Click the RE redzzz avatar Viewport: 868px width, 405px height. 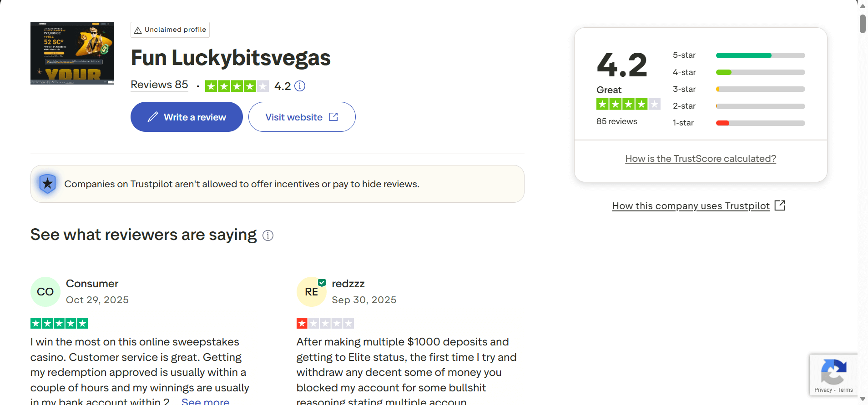tap(312, 292)
